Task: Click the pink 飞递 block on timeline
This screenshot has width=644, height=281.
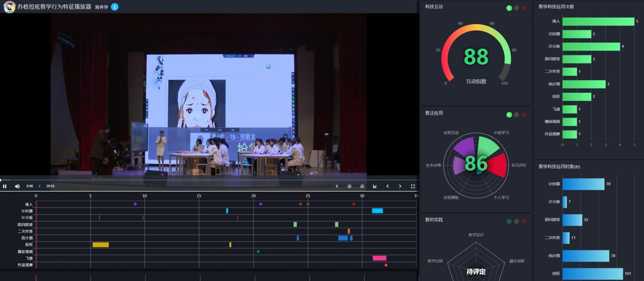Action: click(x=379, y=258)
